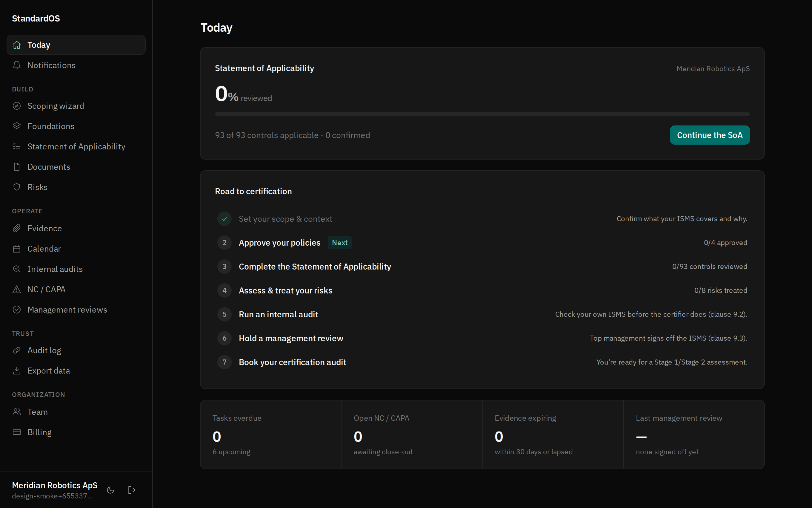Open Management reviews
The image size is (812, 508).
pyautogui.click(x=76, y=310)
